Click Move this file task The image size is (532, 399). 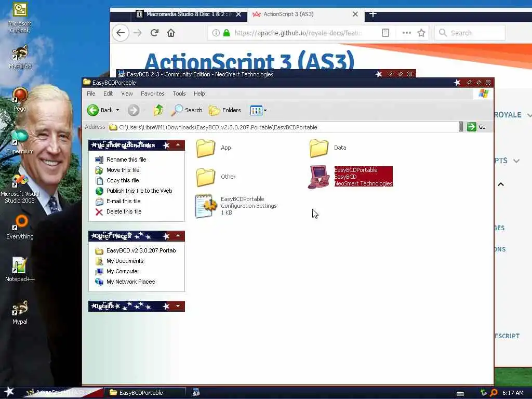[x=117, y=170]
